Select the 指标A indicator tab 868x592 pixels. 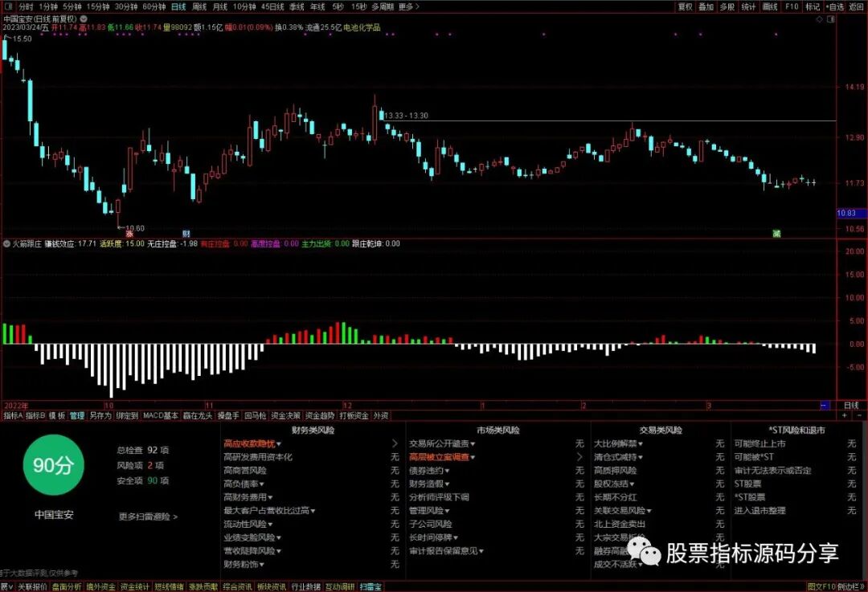tap(13, 415)
